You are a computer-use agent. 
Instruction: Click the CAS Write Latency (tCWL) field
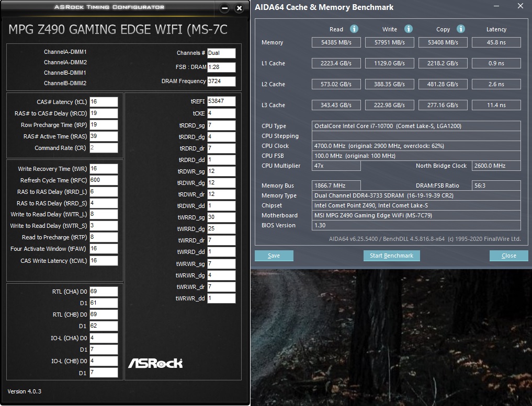click(x=104, y=261)
